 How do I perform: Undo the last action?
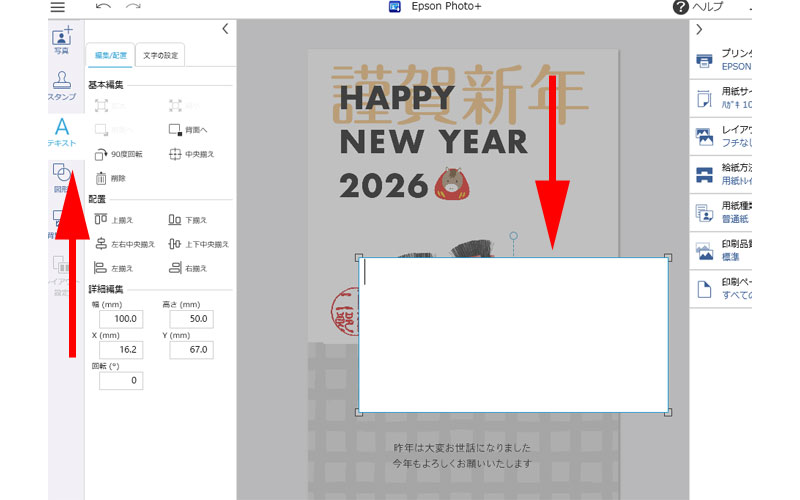click(x=103, y=7)
